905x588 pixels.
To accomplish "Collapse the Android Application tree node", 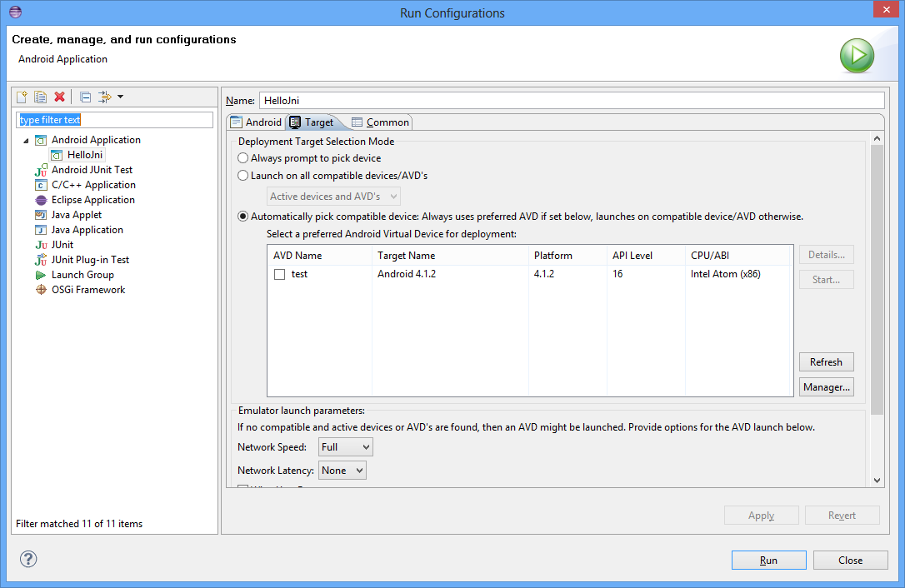I will 26,140.
